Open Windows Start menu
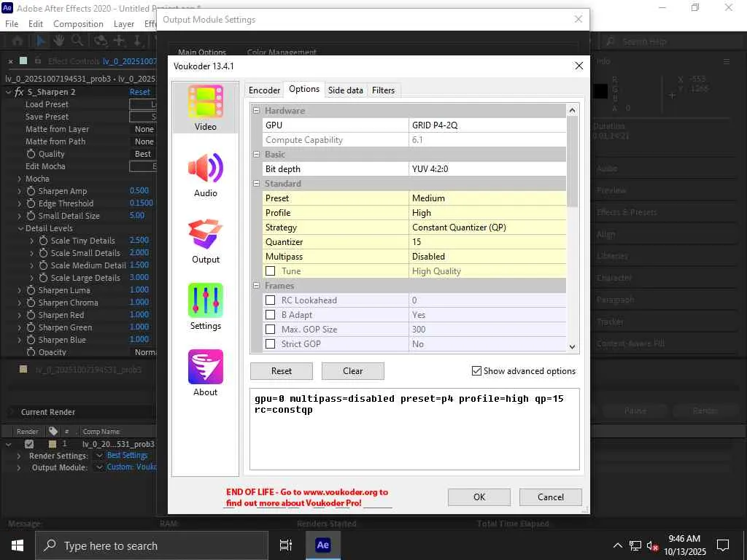Image resolution: width=747 pixels, height=560 pixels. click(x=18, y=545)
